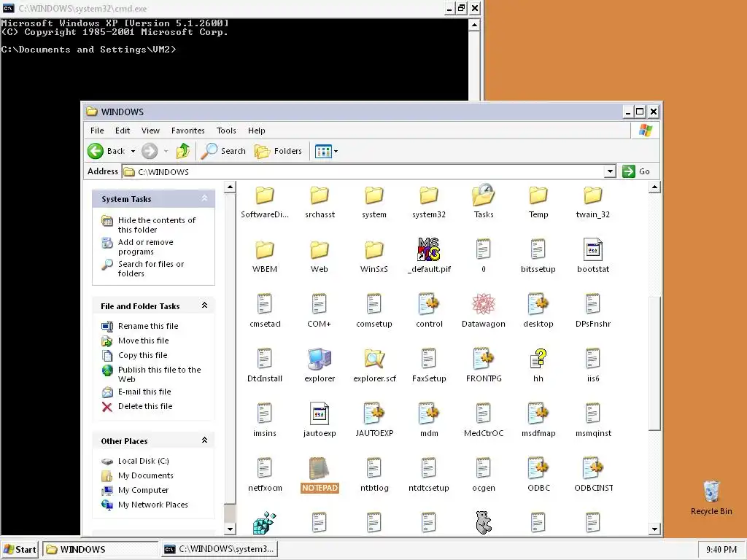Image resolution: width=747 pixels, height=560 pixels.
Task: Click Delete this file link
Action: (x=145, y=406)
